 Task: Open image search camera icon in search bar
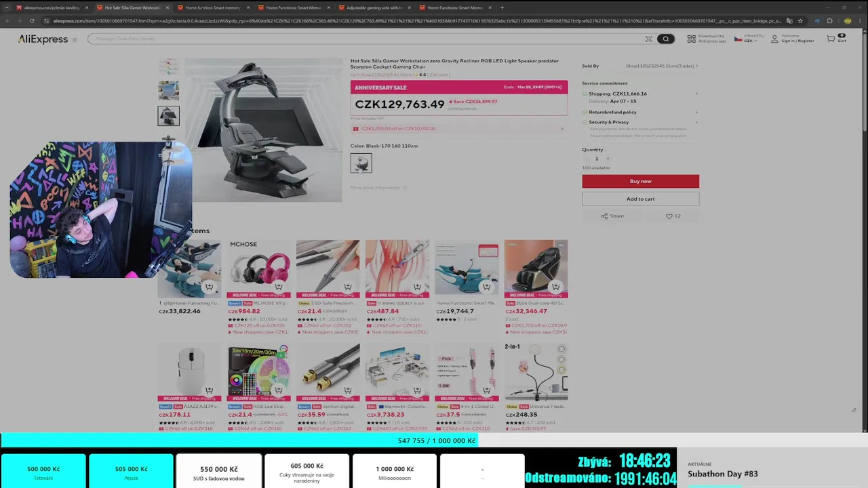649,39
